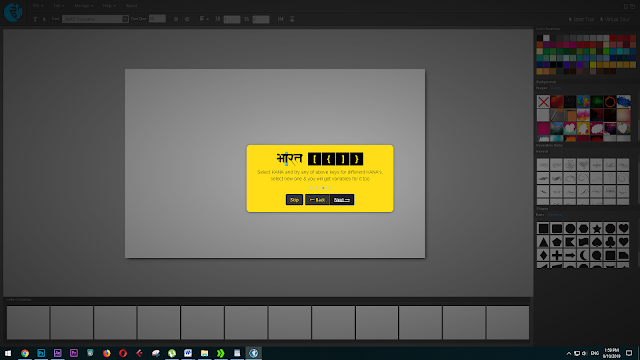Select the orange ring on black background
The height and width of the screenshot is (360, 640).
tap(610, 102)
